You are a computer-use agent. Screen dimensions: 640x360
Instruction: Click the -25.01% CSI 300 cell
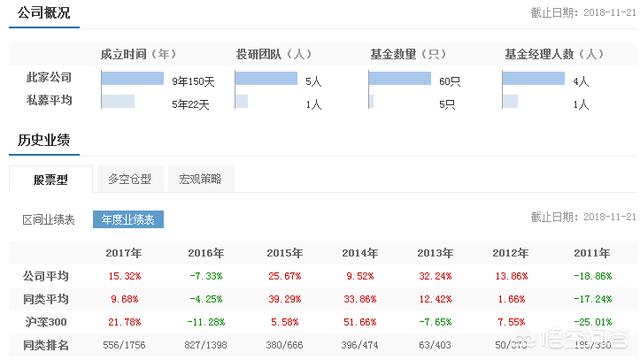pyautogui.click(x=593, y=322)
